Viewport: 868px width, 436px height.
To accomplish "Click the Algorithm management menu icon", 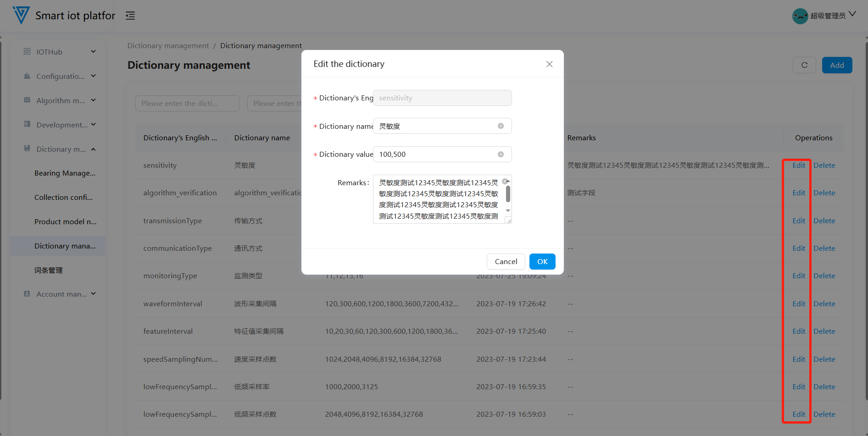I will click(27, 100).
